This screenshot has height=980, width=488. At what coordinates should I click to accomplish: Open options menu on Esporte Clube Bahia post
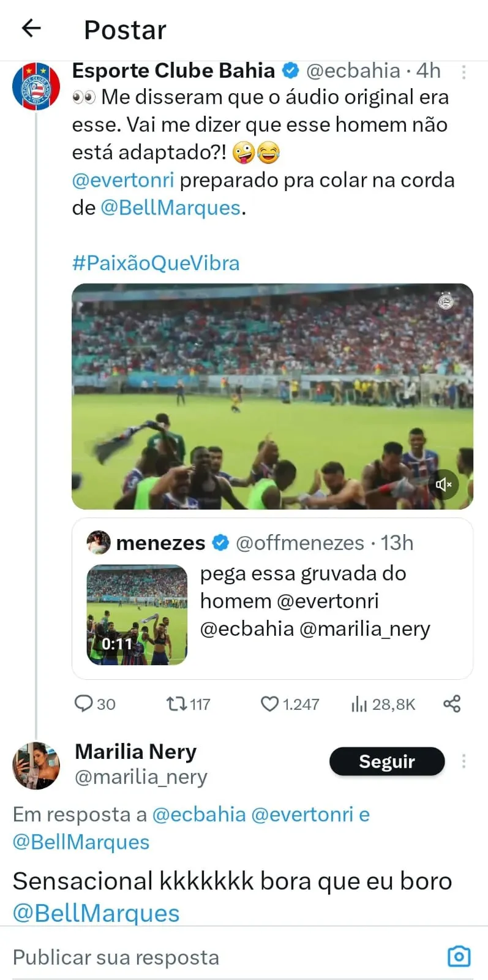click(464, 73)
